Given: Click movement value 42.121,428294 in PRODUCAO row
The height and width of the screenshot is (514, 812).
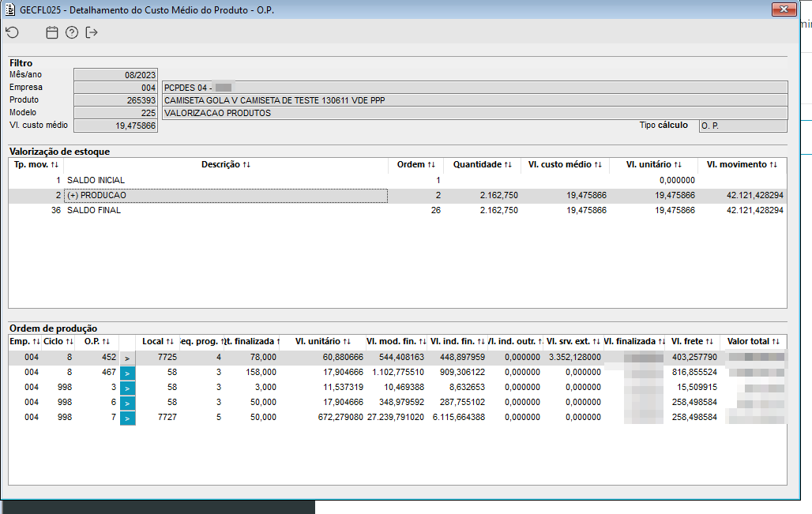Looking at the screenshot, I should pos(754,195).
